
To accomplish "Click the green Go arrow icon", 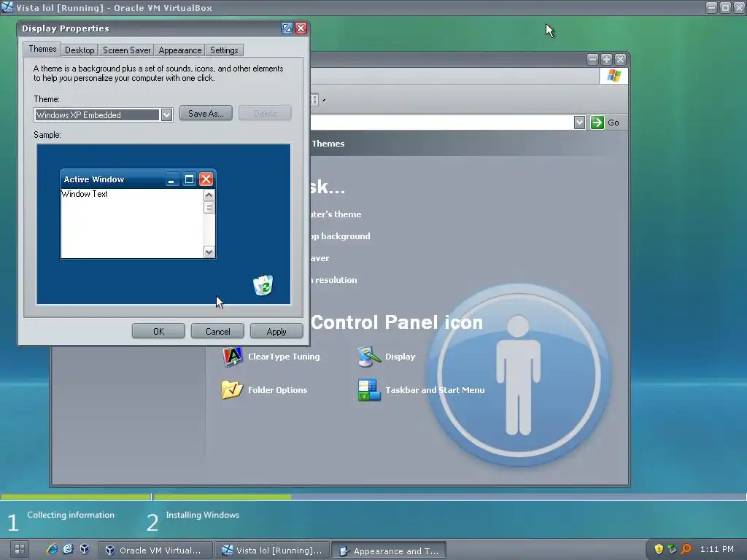I will tap(597, 122).
